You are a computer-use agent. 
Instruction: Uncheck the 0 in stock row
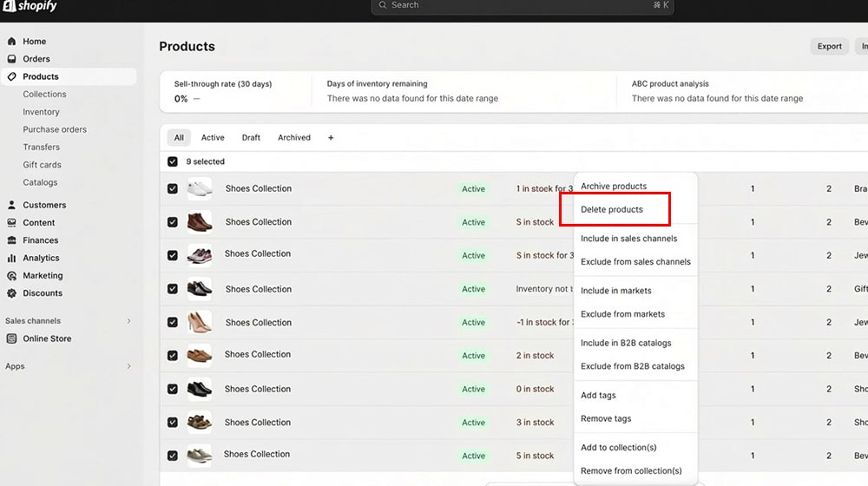(x=173, y=389)
